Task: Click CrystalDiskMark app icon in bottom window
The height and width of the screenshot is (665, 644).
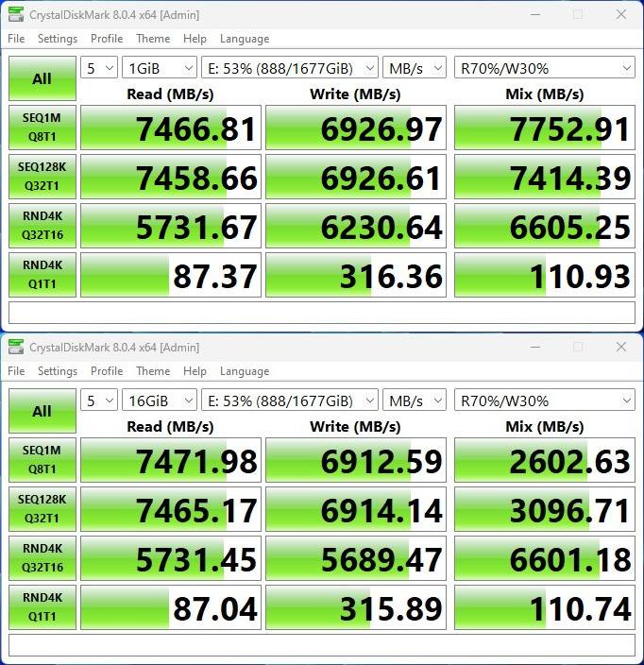Action: coord(16,347)
